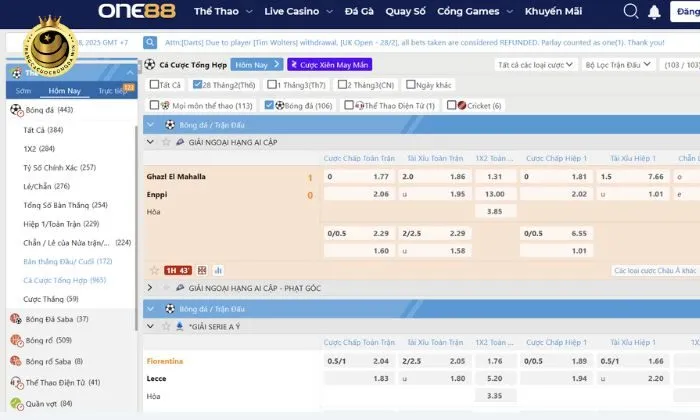Check the 2 Tháng3(CN) checkbox
The height and width of the screenshot is (420, 700).
click(342, 84)
